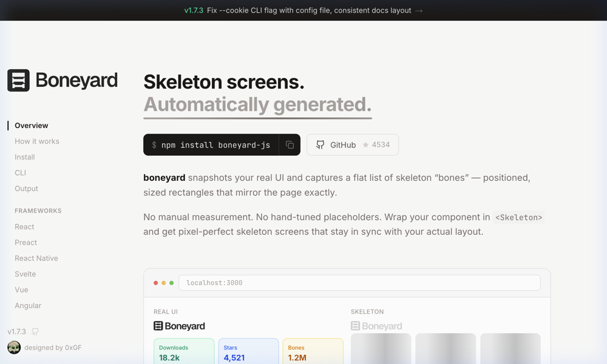The height and width of the screenshot is (364, 607).
Task: Click the green dot in demo window
Action: coord(172,283)
